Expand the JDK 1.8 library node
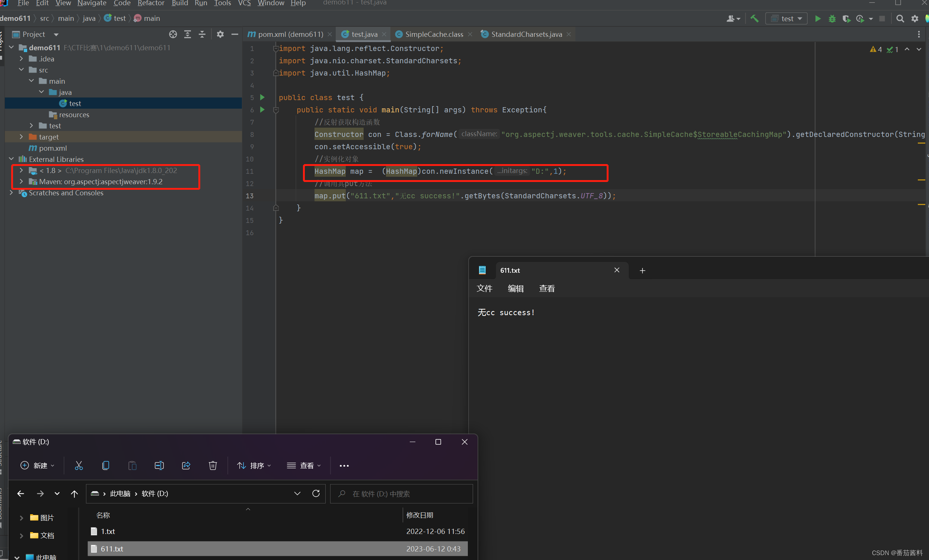 point(22,170)
